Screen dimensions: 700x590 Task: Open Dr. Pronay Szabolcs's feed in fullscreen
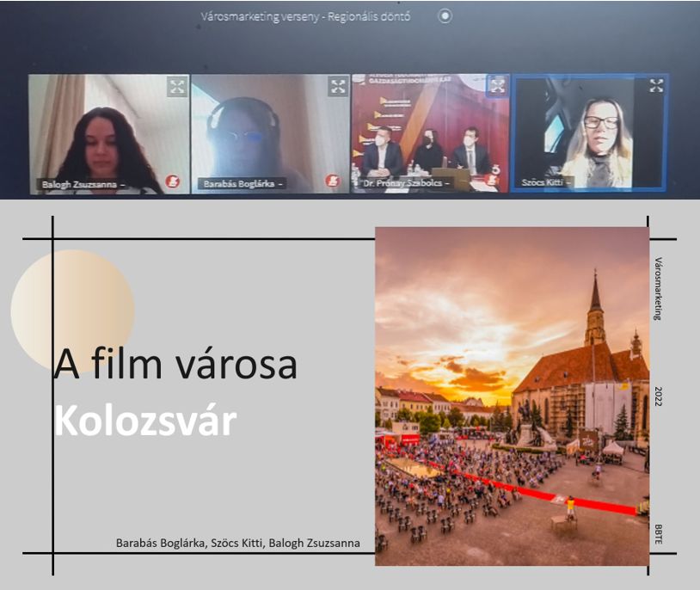point(497,85)
